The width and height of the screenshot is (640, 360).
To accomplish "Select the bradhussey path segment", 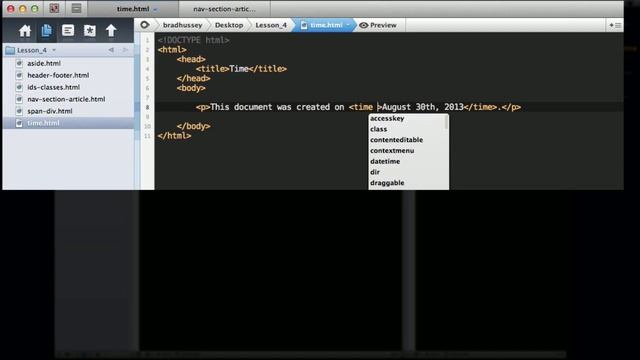I will [182, 25].
